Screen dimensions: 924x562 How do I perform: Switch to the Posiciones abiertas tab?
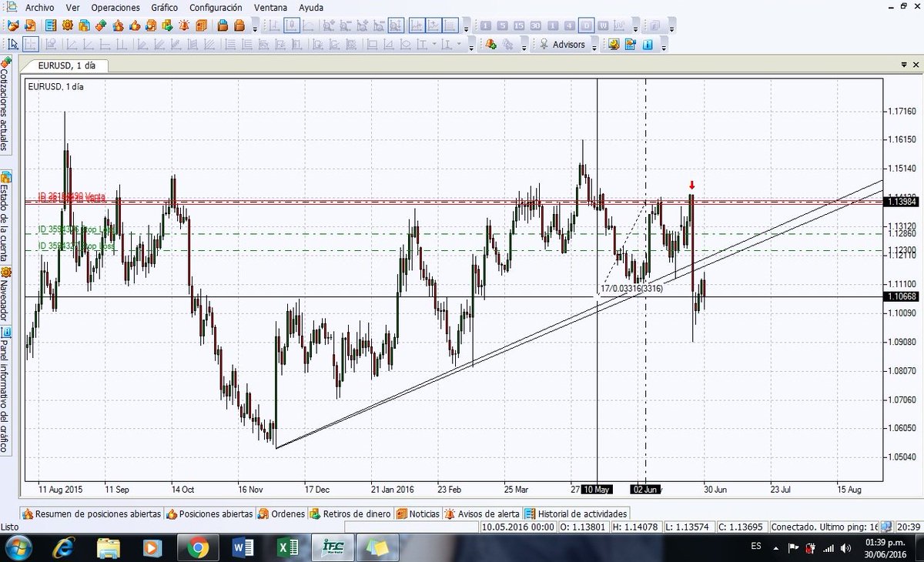click(216, 513)
